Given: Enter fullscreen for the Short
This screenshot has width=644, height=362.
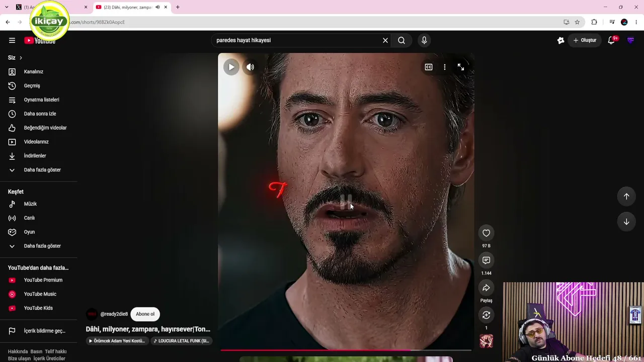Looking at the screenshot, I should [460, 67].
